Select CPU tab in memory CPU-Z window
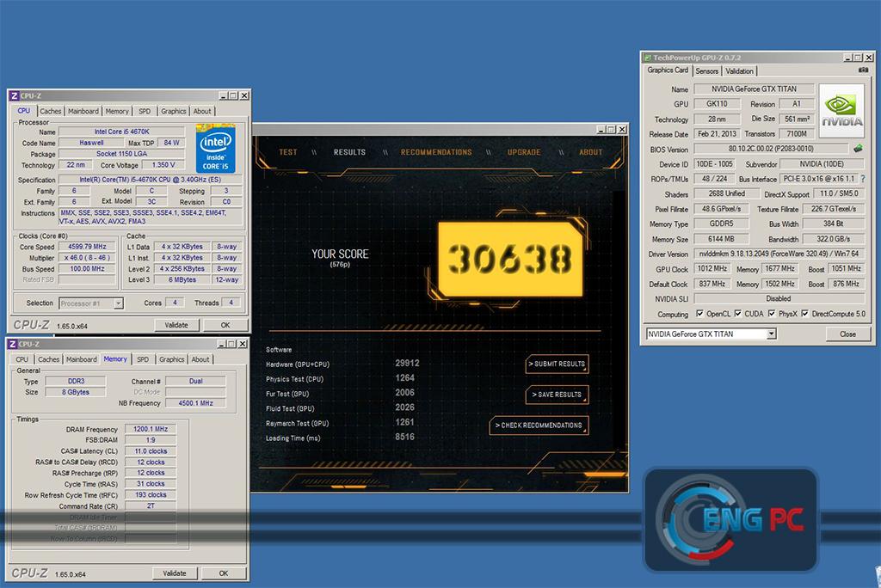This screenshot has width=881, height=588. [x=22, y=359]
